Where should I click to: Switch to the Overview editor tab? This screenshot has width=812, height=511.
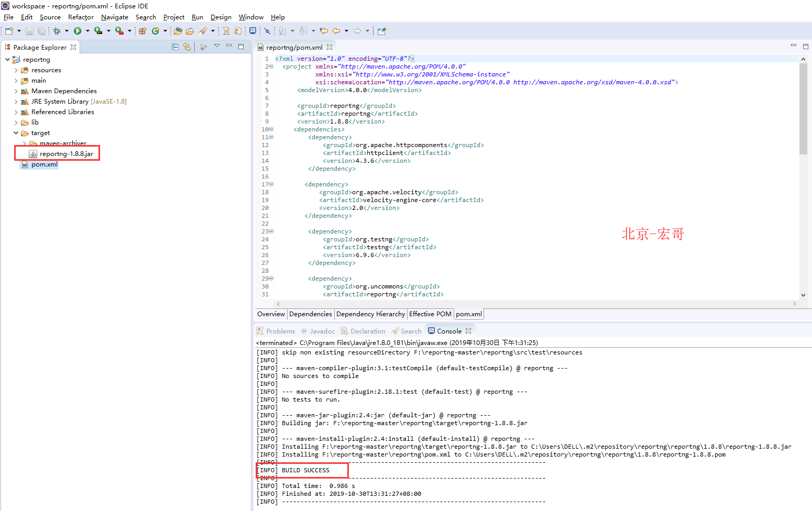click(271, 314)
